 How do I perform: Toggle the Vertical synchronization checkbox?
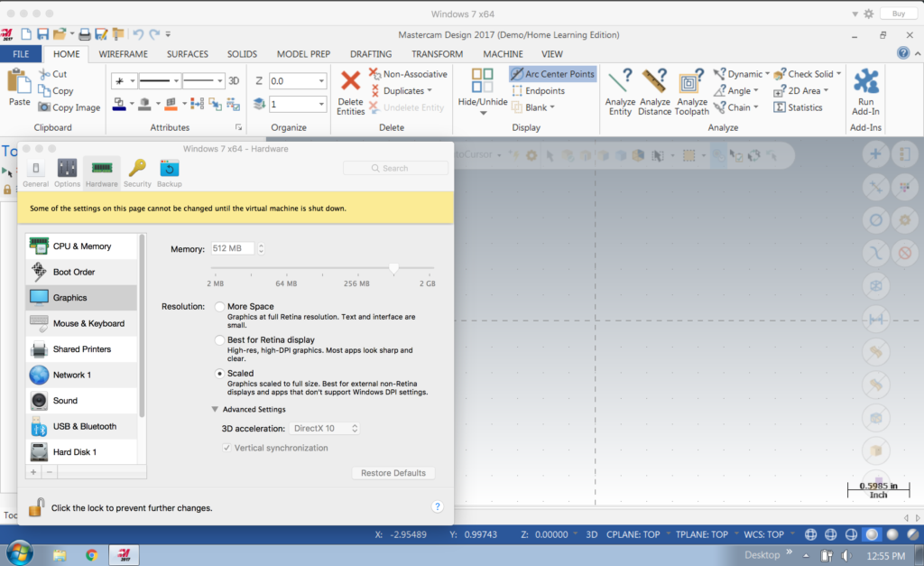[x=227, y=448]
